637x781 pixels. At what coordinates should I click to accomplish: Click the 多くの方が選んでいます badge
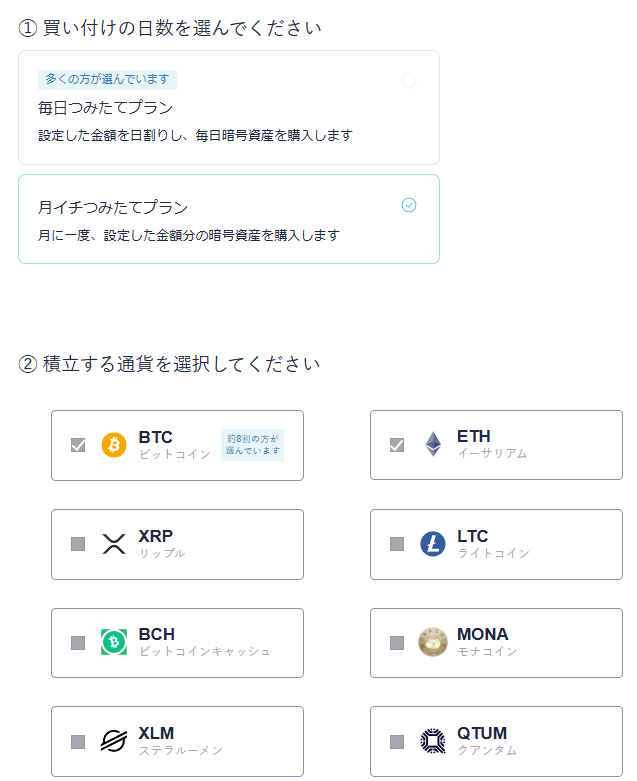click(107, 80)
